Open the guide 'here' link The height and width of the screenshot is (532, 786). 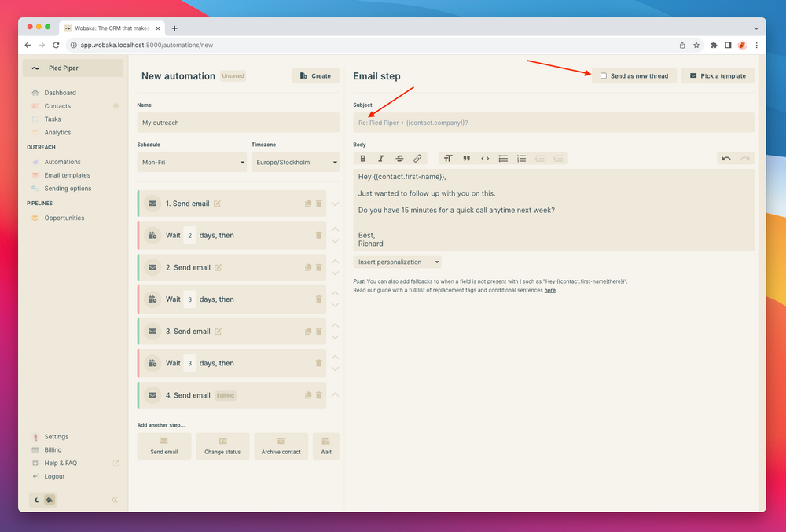(x=550, y=290)
